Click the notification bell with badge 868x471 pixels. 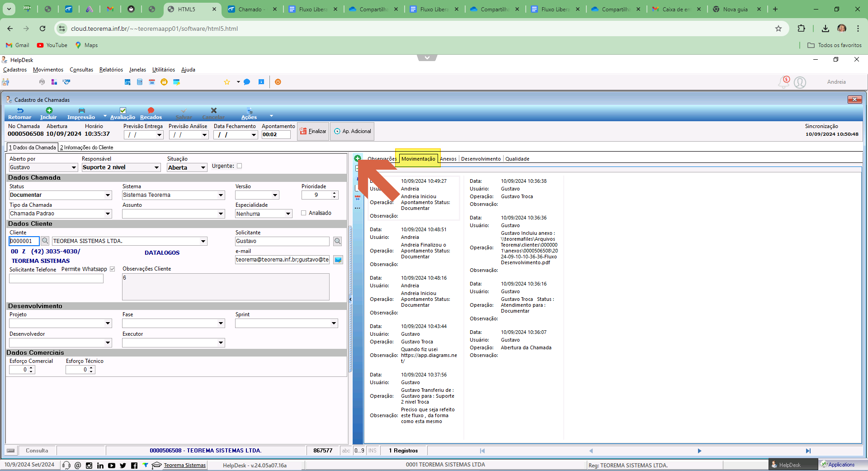pos(783,82)
